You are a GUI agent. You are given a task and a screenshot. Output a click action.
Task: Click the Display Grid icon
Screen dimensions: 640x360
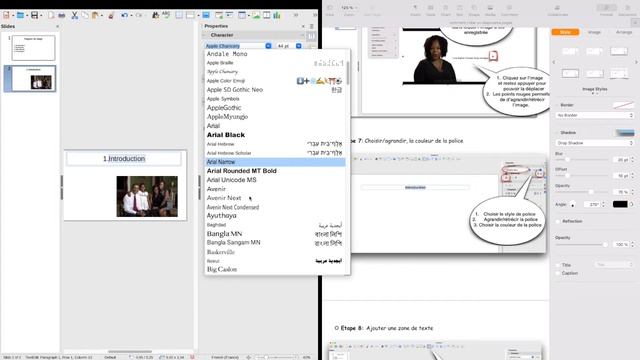[x=179, y=15]
